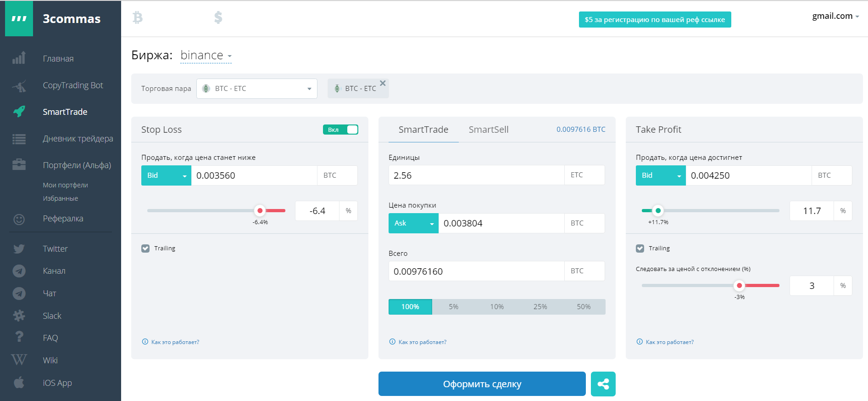Toggle the Stop Loss Вкл switch
This screenshot has width=868, height=401.
(340, 130)
